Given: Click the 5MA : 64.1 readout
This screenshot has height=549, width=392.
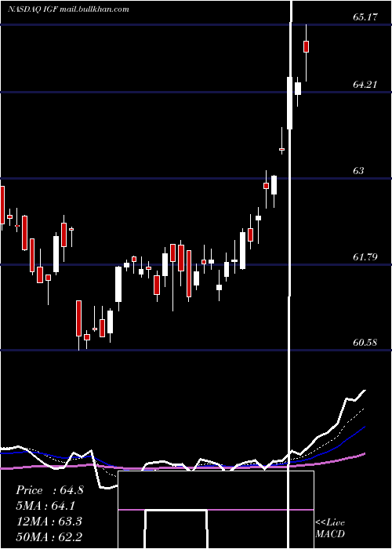Looking at the screenshot, I should pos(45,506).
